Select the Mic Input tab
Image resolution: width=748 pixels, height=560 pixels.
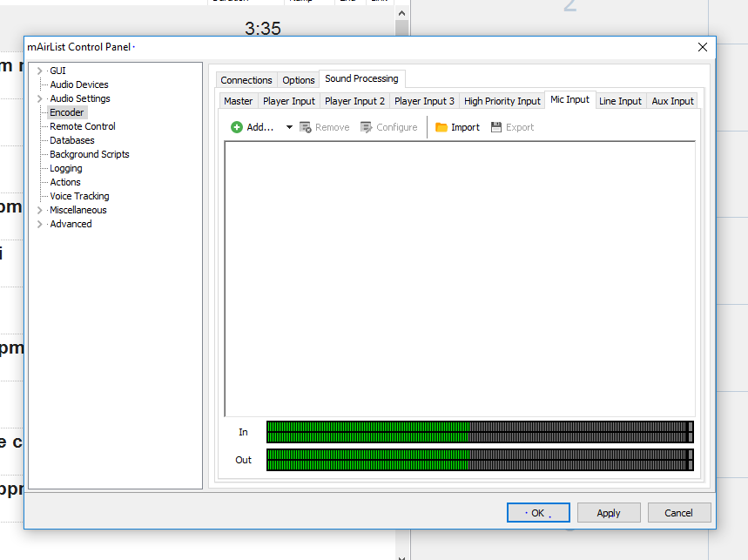[x=569, y=99]
